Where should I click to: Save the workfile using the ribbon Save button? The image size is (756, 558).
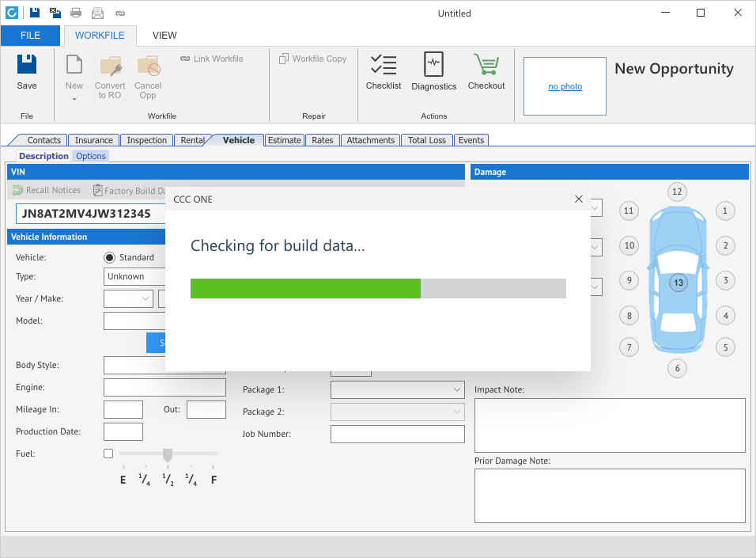(27, 72)
